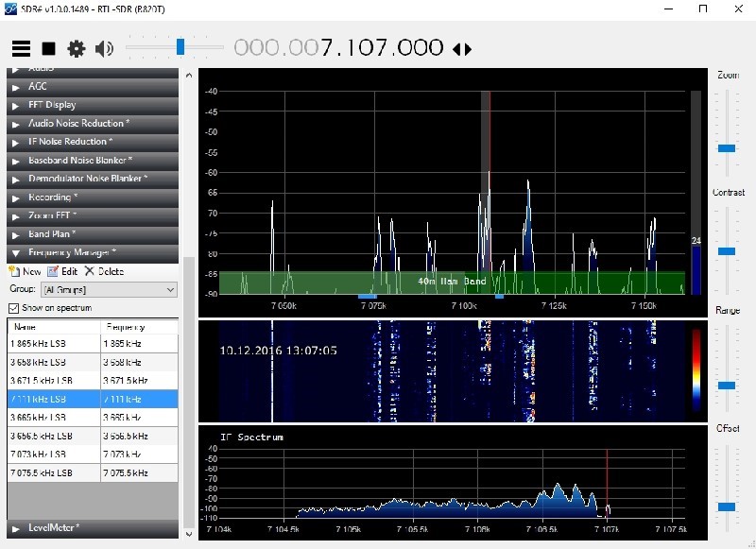756x549 pixels.
Task: Click the 7 075.5 kHz frequency cell
Action: (x=139, y=472)
